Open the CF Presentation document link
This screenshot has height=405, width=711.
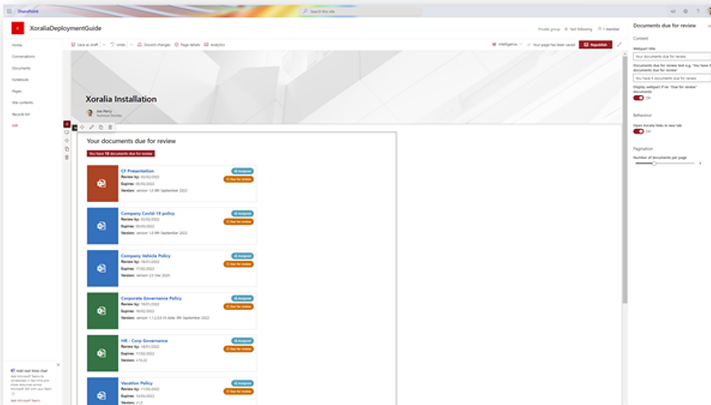click(137, 171)
